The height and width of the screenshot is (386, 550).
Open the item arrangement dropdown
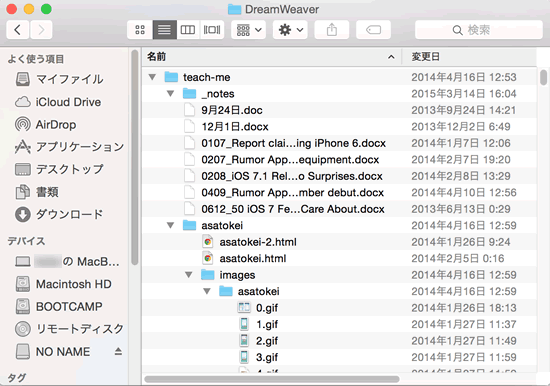[x=249, y=30]
